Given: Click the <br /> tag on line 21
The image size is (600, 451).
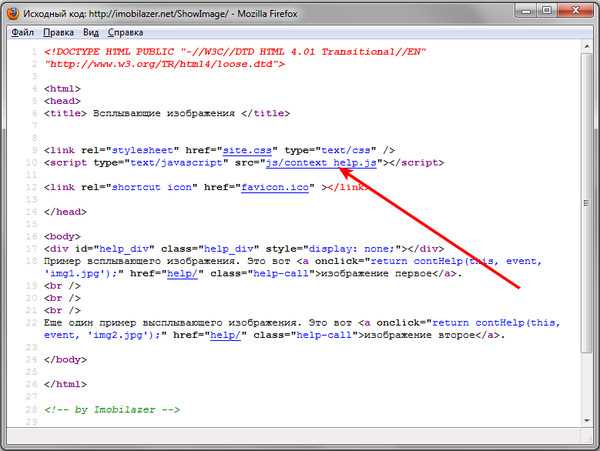Looking at the screenshot, I should click(62, 311).
